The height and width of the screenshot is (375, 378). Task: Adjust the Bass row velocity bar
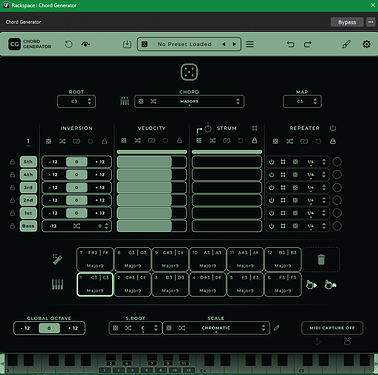[152, 226]
